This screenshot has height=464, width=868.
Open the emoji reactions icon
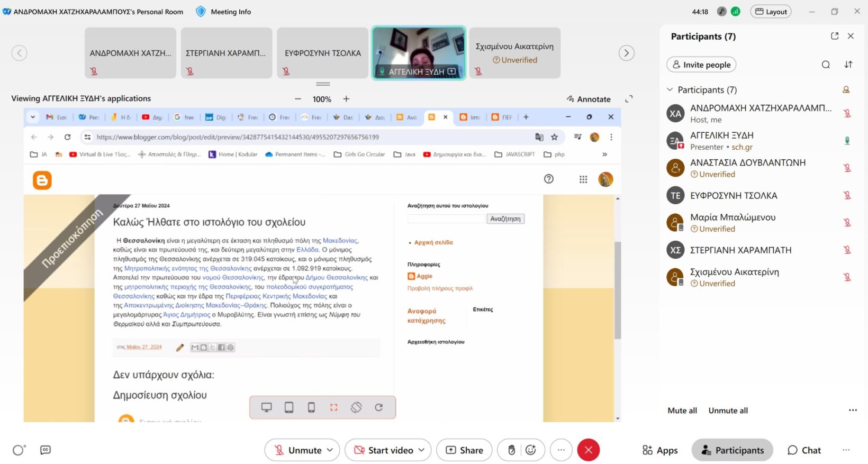tap(531, 450)
